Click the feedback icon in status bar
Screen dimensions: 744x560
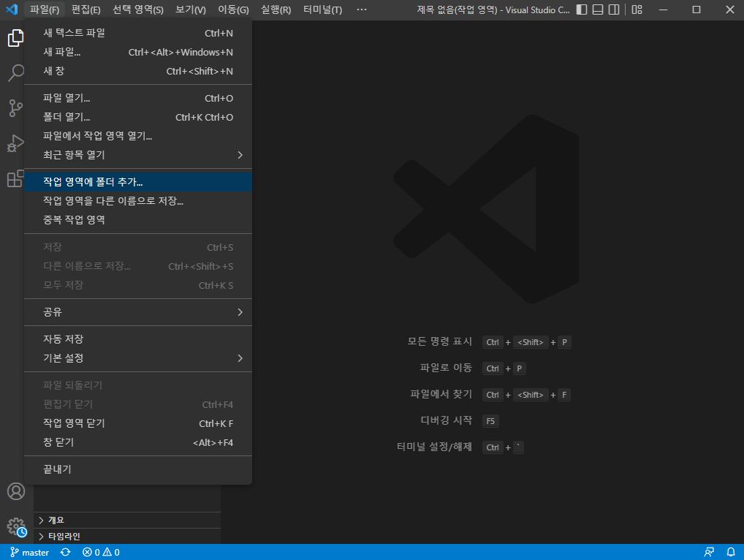[709, 553]
